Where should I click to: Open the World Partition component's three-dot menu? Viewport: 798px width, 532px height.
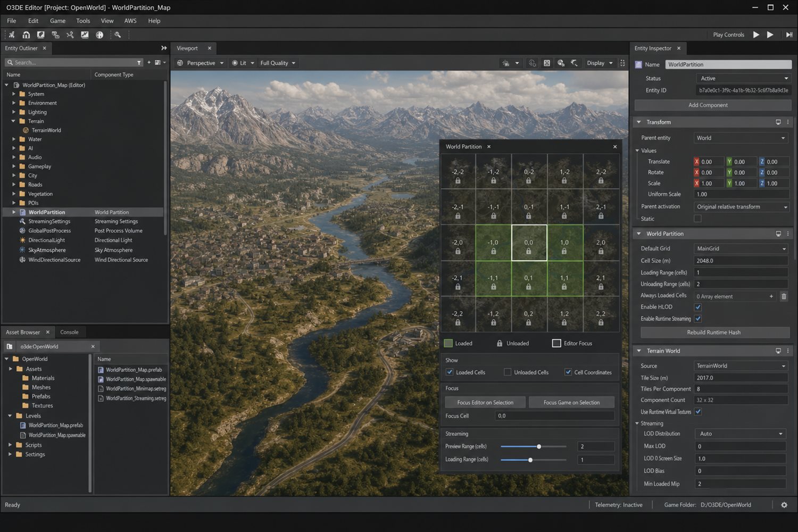point(788,234)
